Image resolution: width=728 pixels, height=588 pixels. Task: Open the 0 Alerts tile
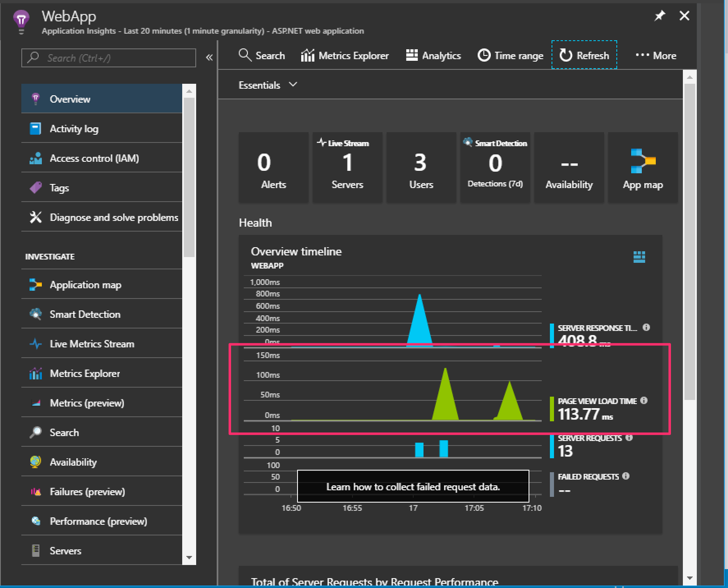(x=273, y=167)
